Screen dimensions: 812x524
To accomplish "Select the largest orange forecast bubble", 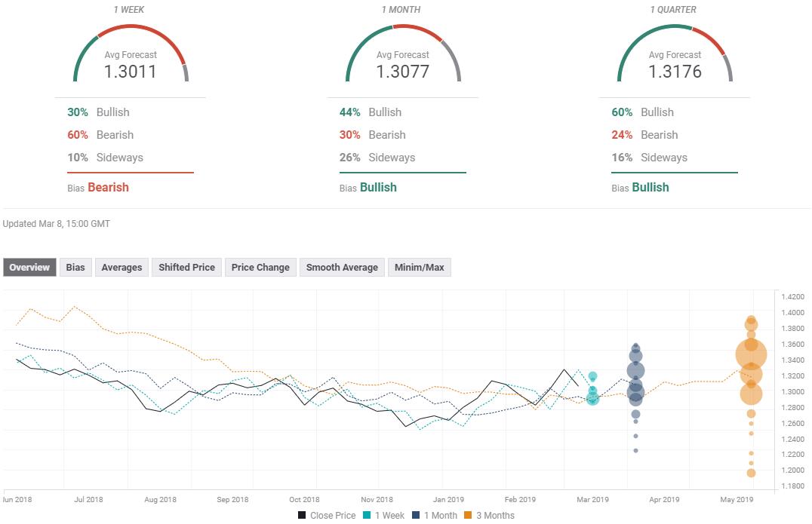I will tap(751, 354).
